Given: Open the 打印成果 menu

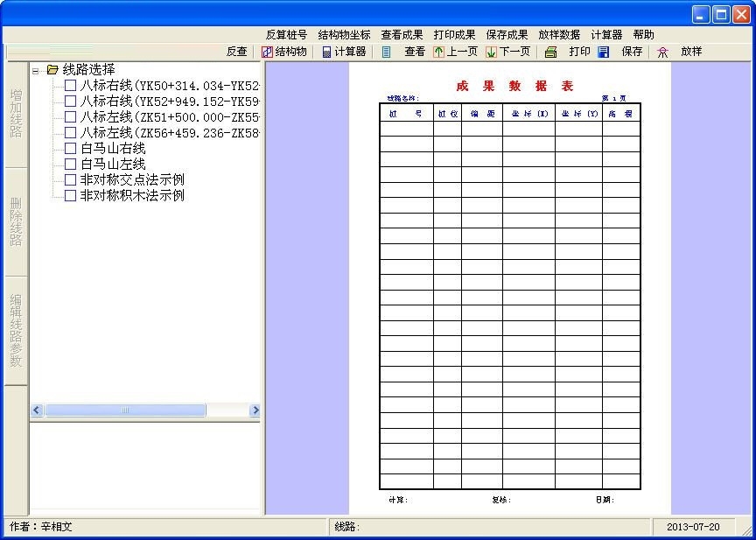Looking at the screenshot, I should (x=455, y=35).
